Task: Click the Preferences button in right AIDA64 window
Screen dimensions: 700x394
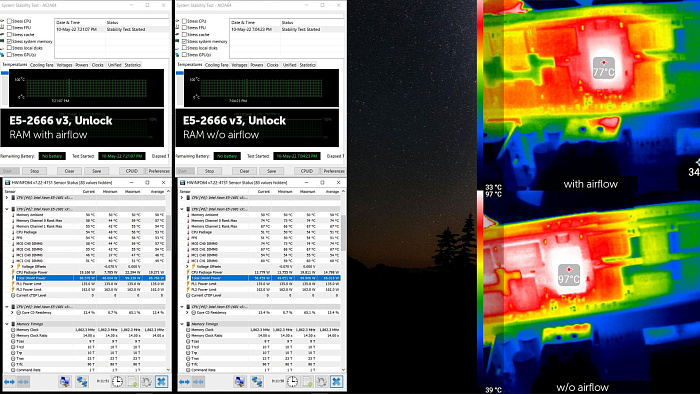Action: [x=334, y=171]
